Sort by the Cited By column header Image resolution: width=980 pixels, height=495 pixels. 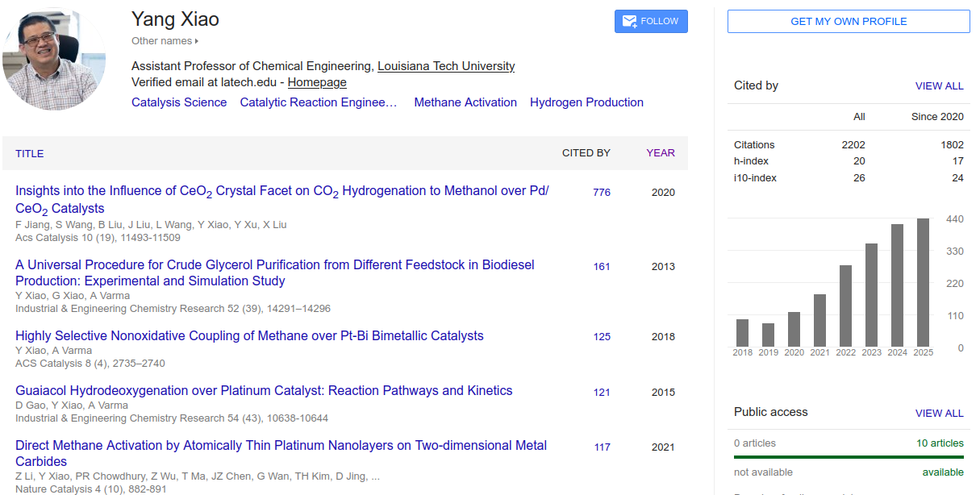click(586, 153)
